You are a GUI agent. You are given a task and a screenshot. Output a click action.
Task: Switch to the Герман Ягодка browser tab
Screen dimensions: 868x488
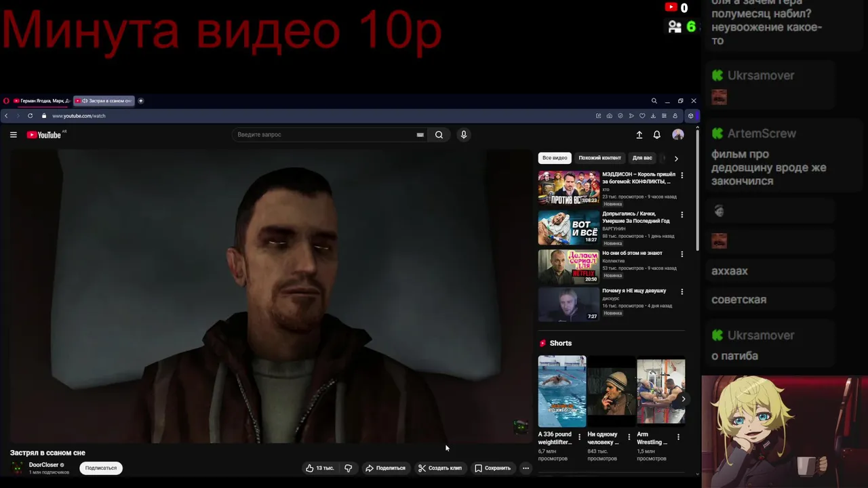point(41,101)
